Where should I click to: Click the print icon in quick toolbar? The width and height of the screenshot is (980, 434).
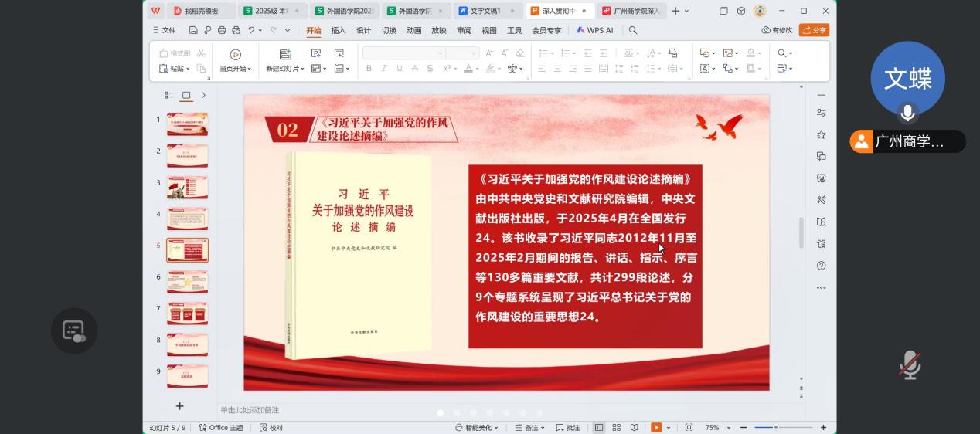[x=222, y=30]
